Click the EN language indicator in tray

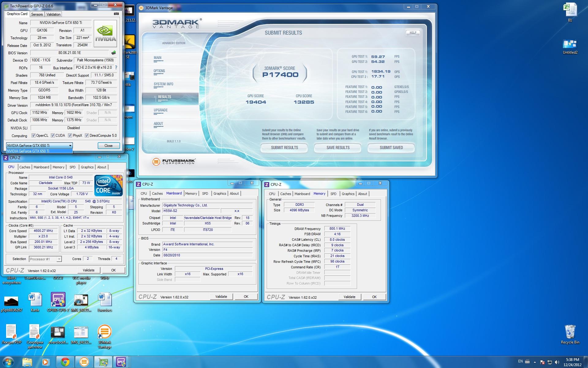click(x=520, y=361)
